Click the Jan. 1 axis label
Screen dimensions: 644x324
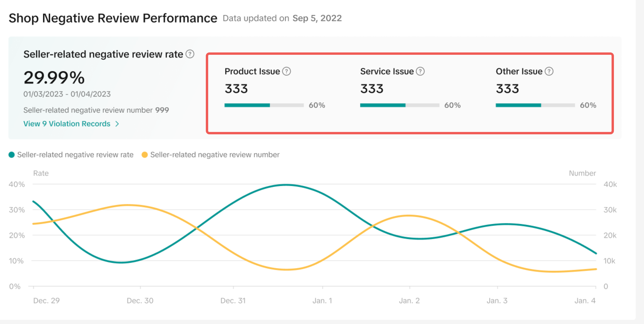click(322, 301)
